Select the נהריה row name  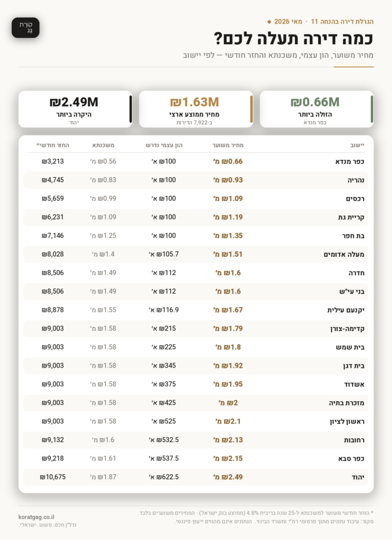(x=356, y=180)
